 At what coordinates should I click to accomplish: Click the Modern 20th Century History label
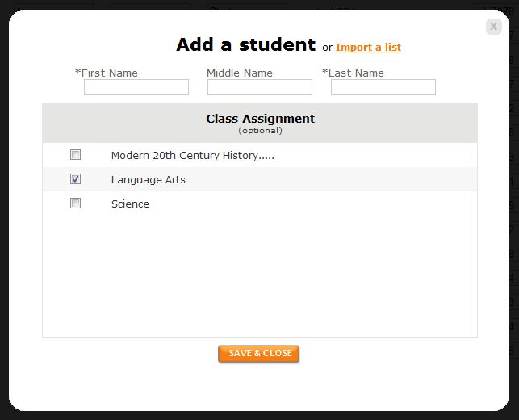pyautogui.click(x=192, y=156)
